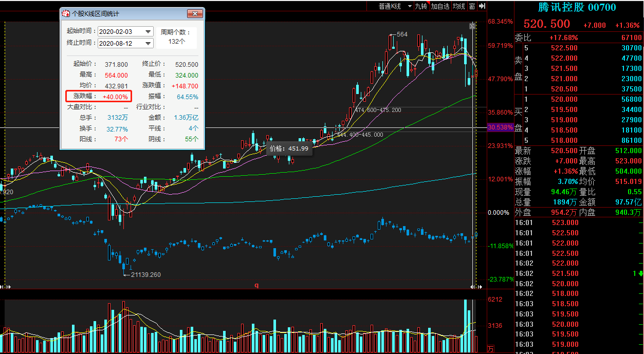Expand the 普通K线 chart type dropdown
Screen dimensions: 644x354
(x=410, y=6)
